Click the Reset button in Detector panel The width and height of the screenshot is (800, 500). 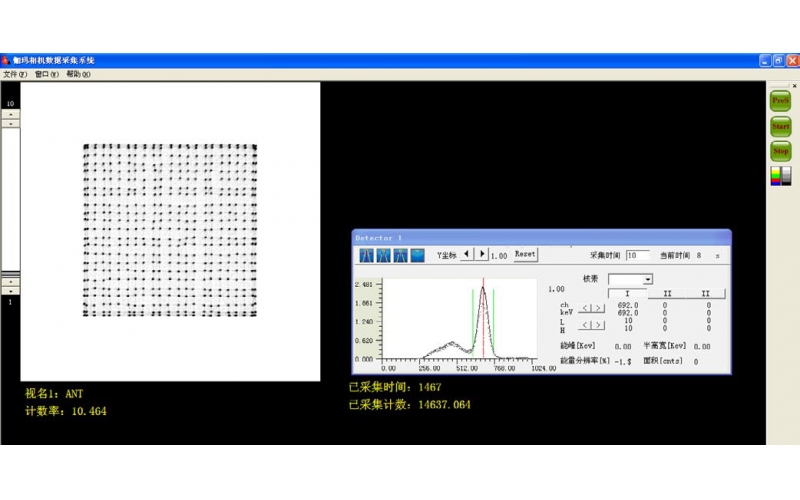(525, 255)
